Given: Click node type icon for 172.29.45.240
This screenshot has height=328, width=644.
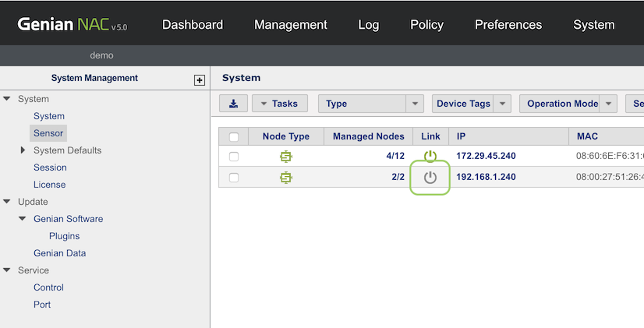Looking at the screenshot, I should [286, 157].
